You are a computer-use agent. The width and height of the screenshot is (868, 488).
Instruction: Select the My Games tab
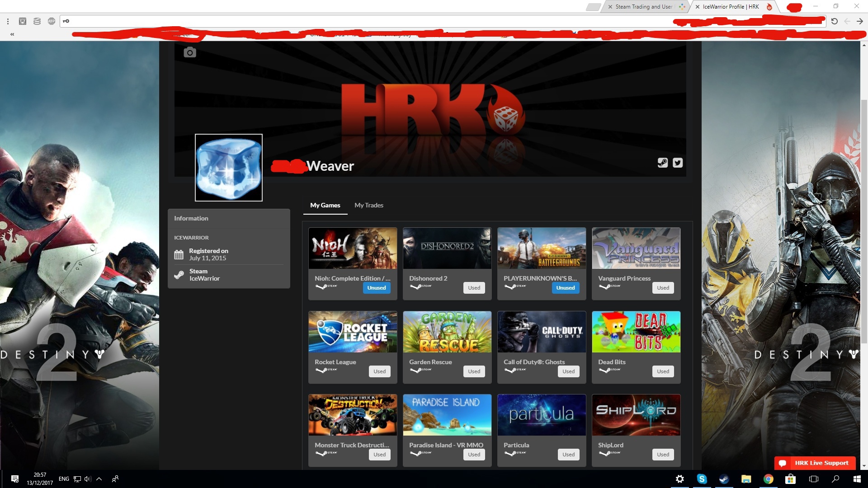click(x=325, y=205)
